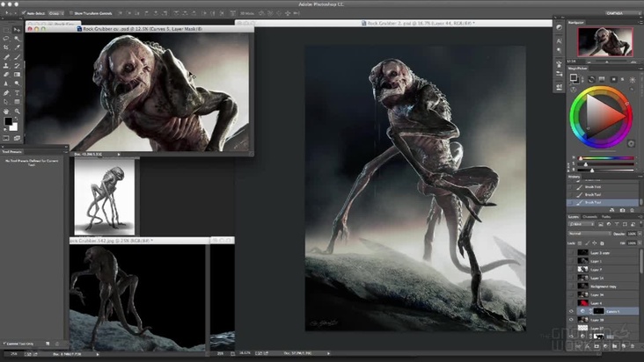This screenshot has height=362, width=644.
Task: Create a new layer in Layers panel
Action: (x=624, y=346)
